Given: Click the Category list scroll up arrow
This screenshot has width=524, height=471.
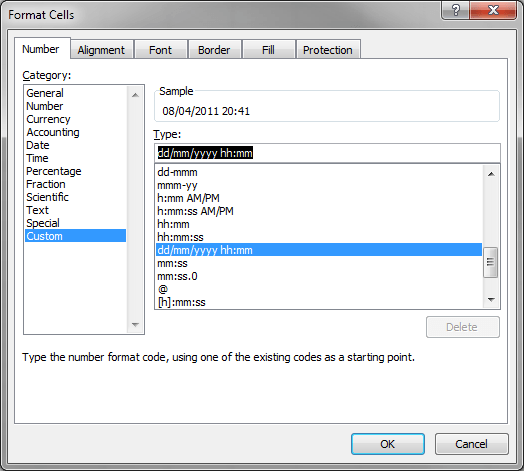Looking at the screenshot, I should 135,95.
